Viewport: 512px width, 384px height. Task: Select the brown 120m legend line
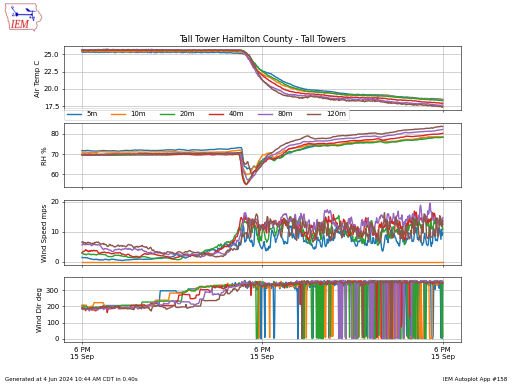314,114
